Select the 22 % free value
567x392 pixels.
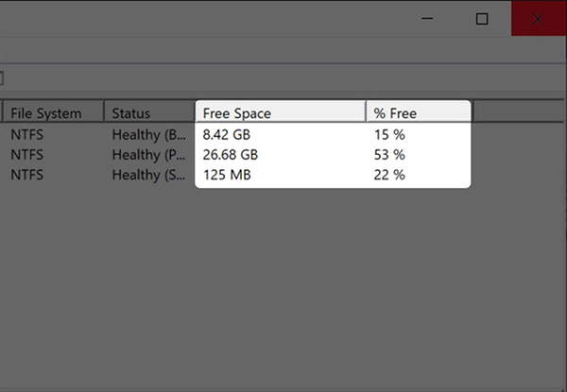[x=389, y=175]
